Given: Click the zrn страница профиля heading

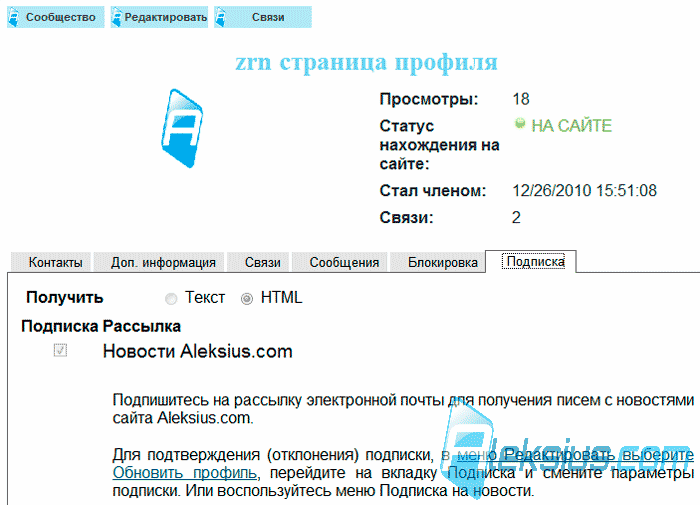Looking at the screenshot, I should point(366,63).
